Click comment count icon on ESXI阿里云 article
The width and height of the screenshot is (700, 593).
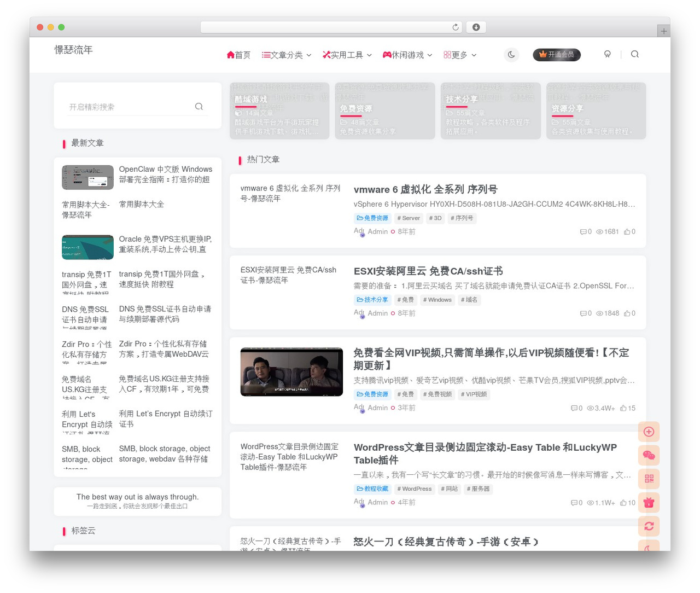pos(586,313)
